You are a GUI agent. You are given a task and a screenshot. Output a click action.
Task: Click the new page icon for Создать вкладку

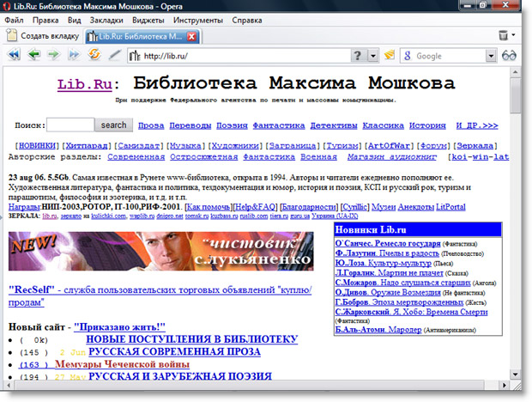click(x=12, y=35)
